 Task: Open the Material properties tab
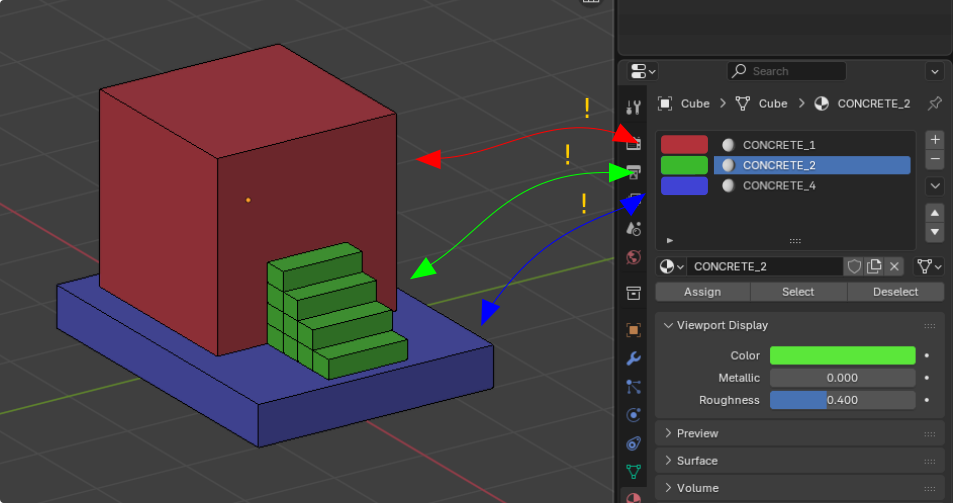pyautogui.click(x=633, y=497)
